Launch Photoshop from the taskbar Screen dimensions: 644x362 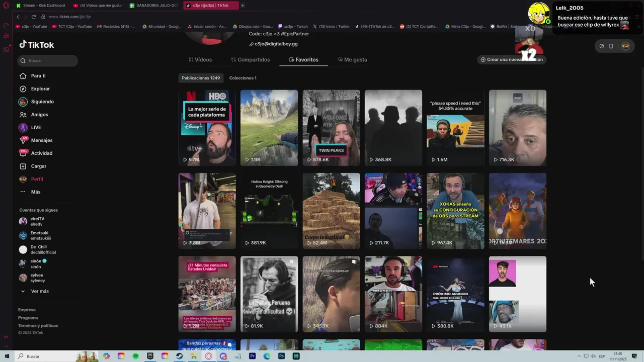[282, 356]
